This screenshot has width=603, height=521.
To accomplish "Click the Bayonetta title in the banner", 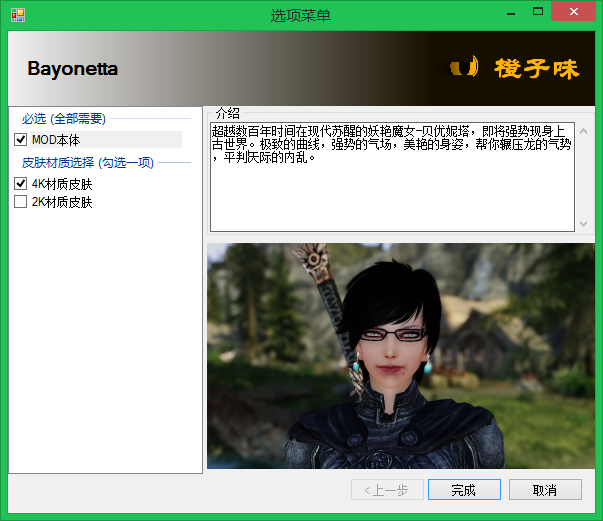I will (73, 69).
